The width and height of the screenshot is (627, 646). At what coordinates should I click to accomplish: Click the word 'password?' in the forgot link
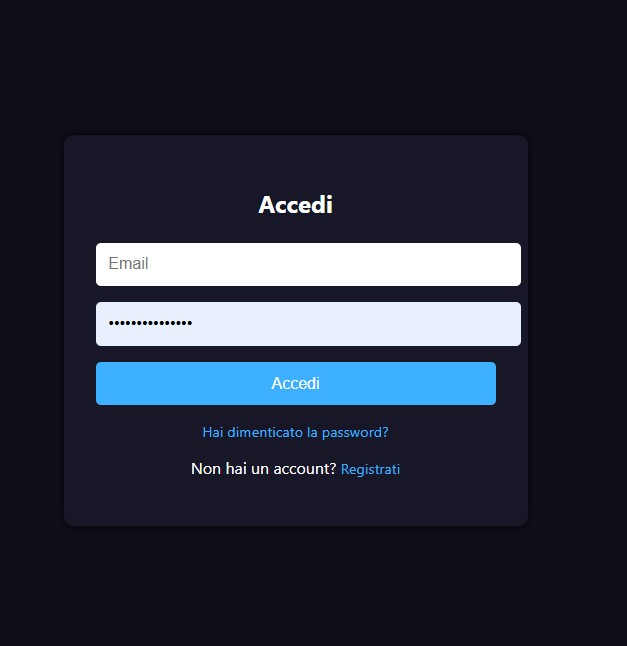click(x=355, y=433)
